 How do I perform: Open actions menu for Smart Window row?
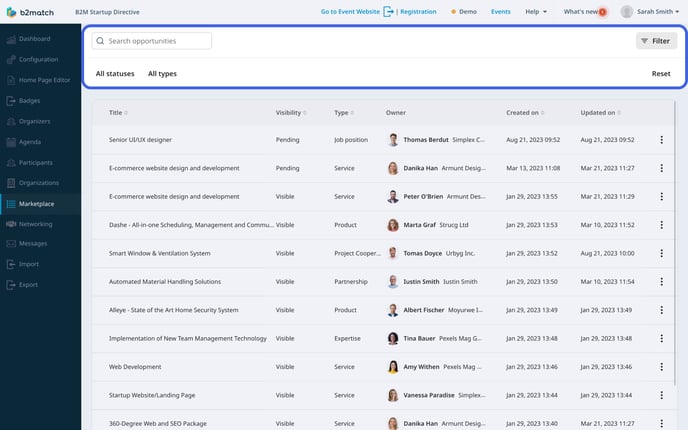click(661, 253)
